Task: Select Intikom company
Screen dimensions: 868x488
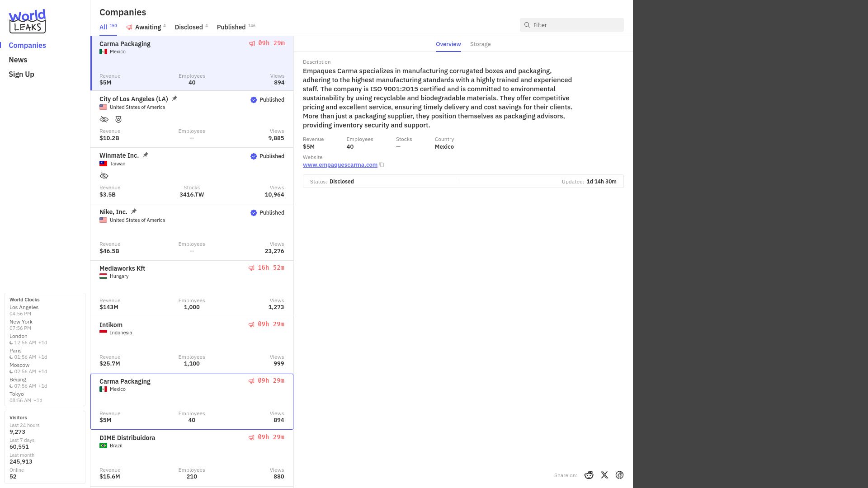Action: pos(192,345)
